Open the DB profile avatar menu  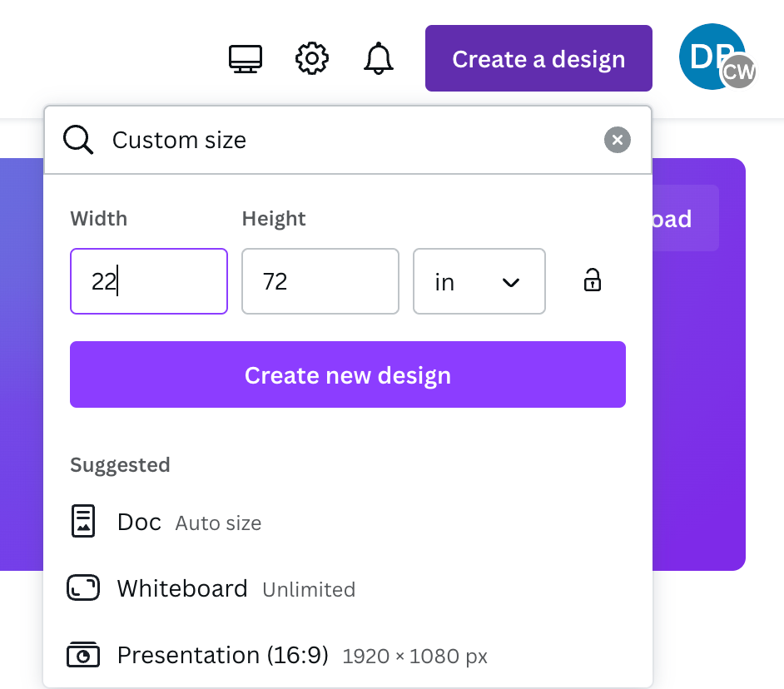pos(707,51)
